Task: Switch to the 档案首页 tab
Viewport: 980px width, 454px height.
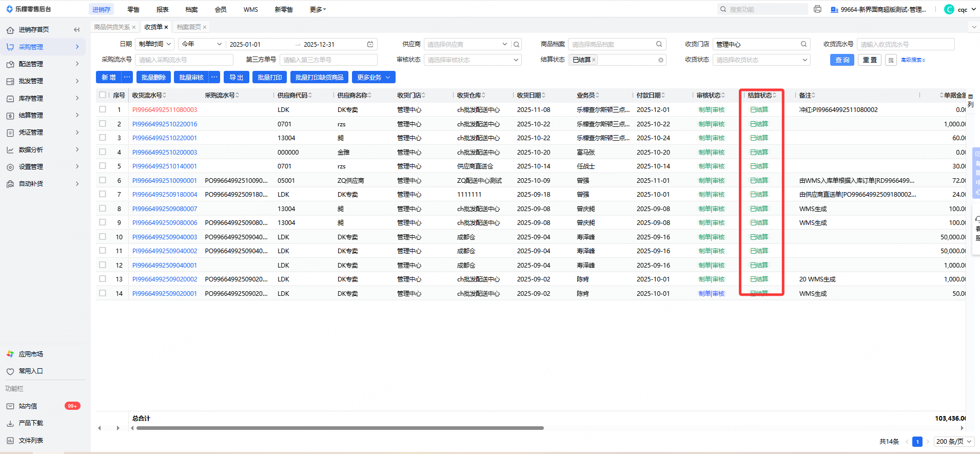Action: [x=189, y=27]
